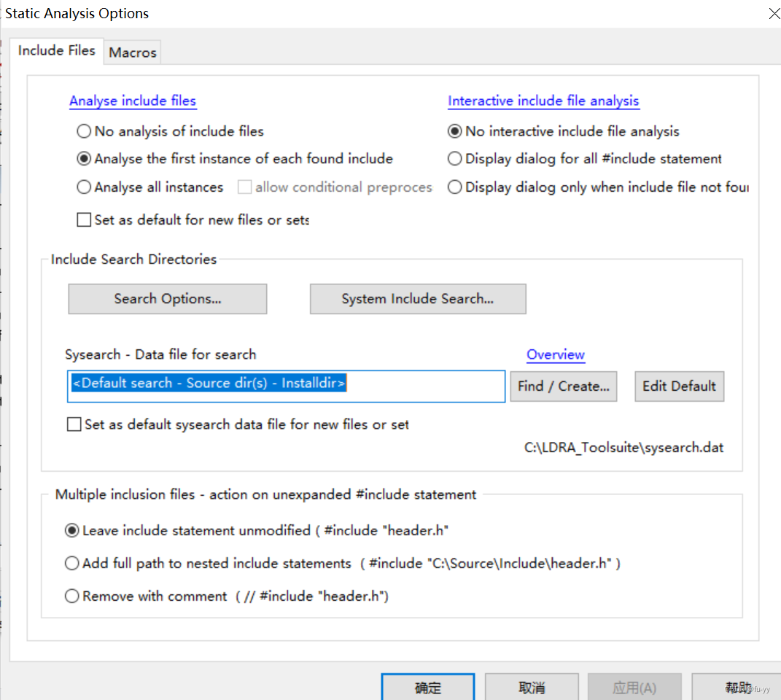Open the Overview link
781x700 pixels.
(x=556, y=354)
